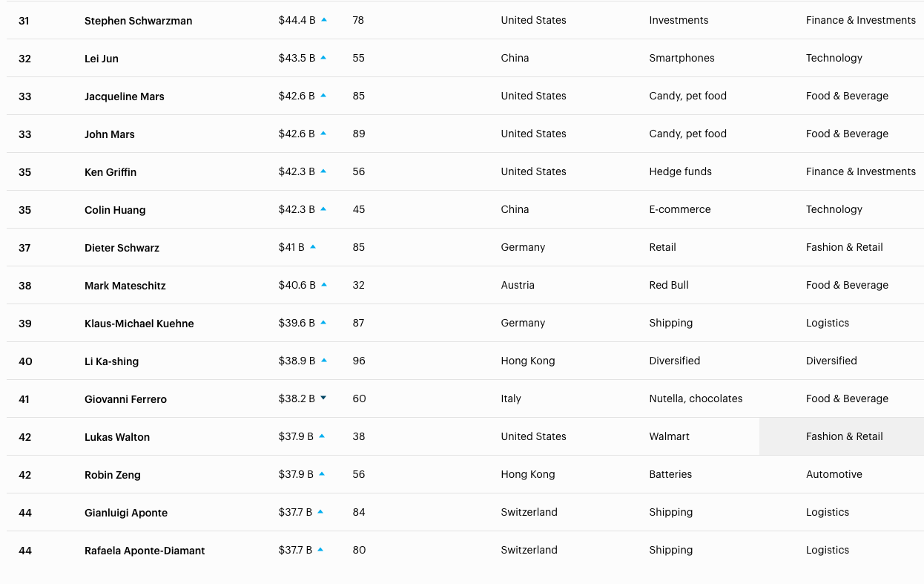This screenshot has width=924, height=584.
Task: Click highlighted Fashion & Retail cell for Lukas Walton
Action: pyautogui.click(x=844, y=436)
